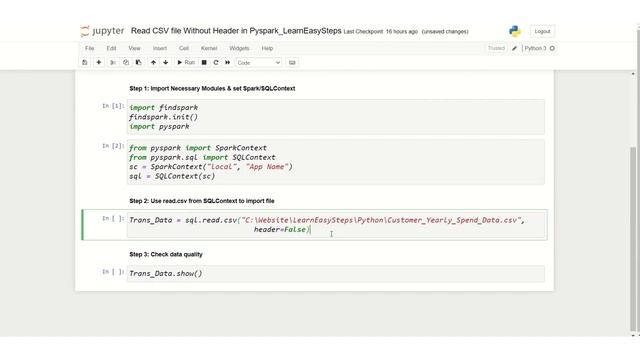Copy selected cells using the toolbar icon
Viewport: 640px width, 360px height.
coord(126,62)
